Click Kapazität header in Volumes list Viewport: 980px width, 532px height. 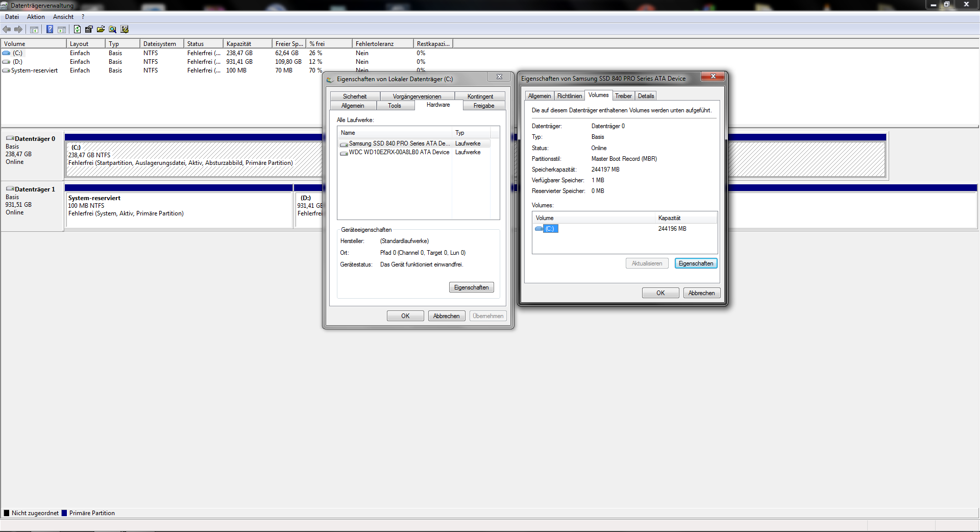point(686,218)
